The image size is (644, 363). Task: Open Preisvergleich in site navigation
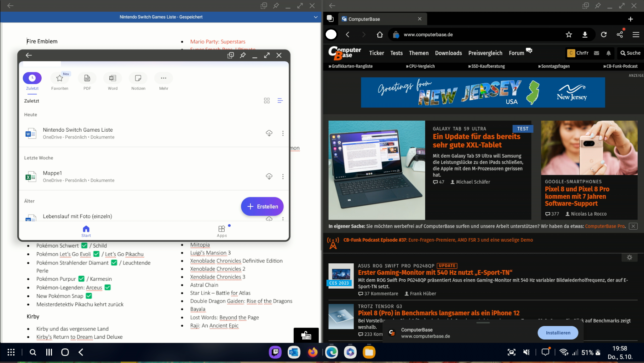[x=485, y=53]
